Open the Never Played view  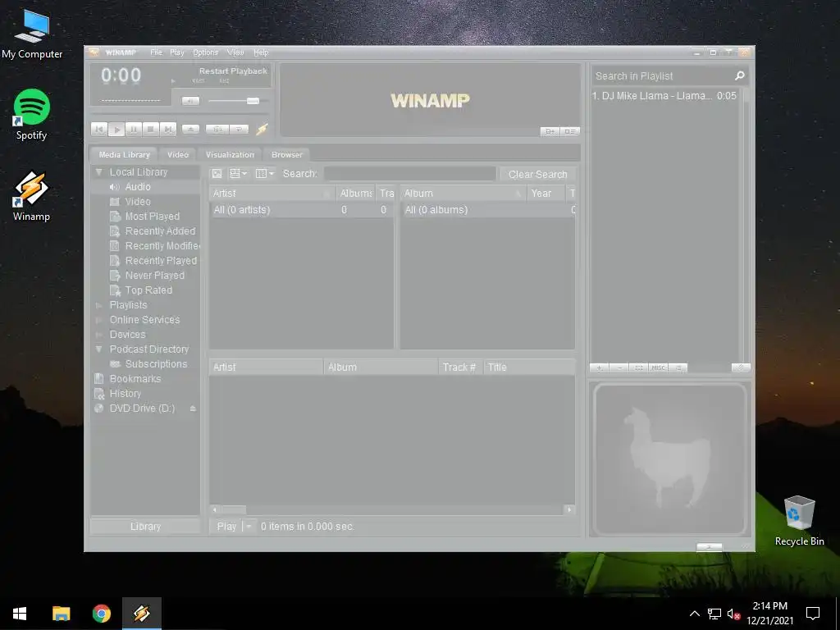coord(155,276)
